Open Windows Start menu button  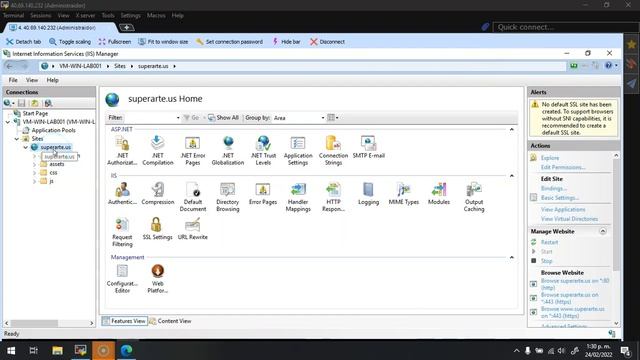point(11,351)
